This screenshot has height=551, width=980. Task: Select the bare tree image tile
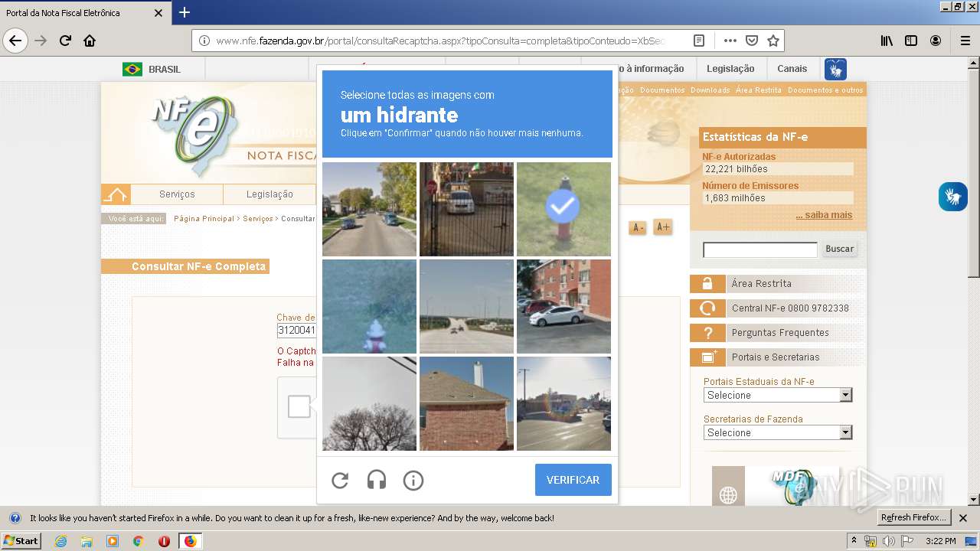369,403
